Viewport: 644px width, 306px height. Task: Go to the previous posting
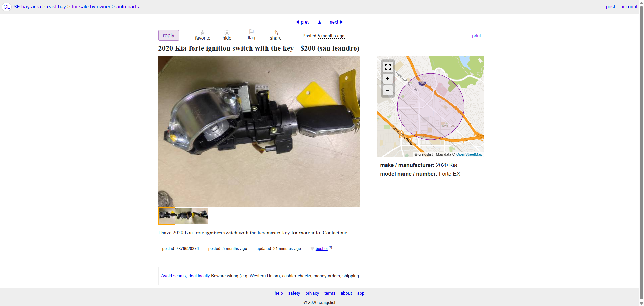pyautogui.click(x=303, y=22)
